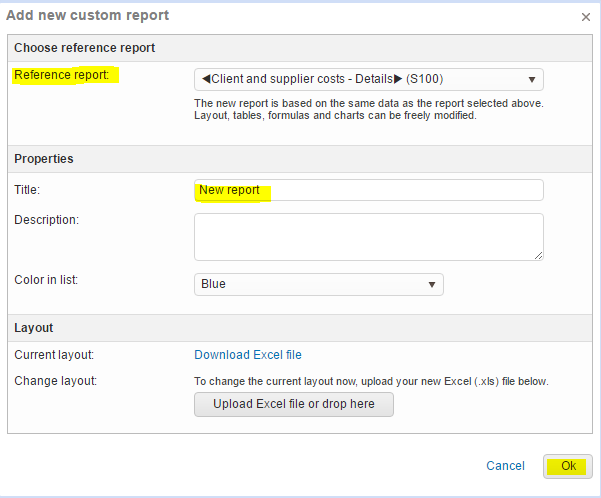Open the Reference report dropdown

(368, 80)
